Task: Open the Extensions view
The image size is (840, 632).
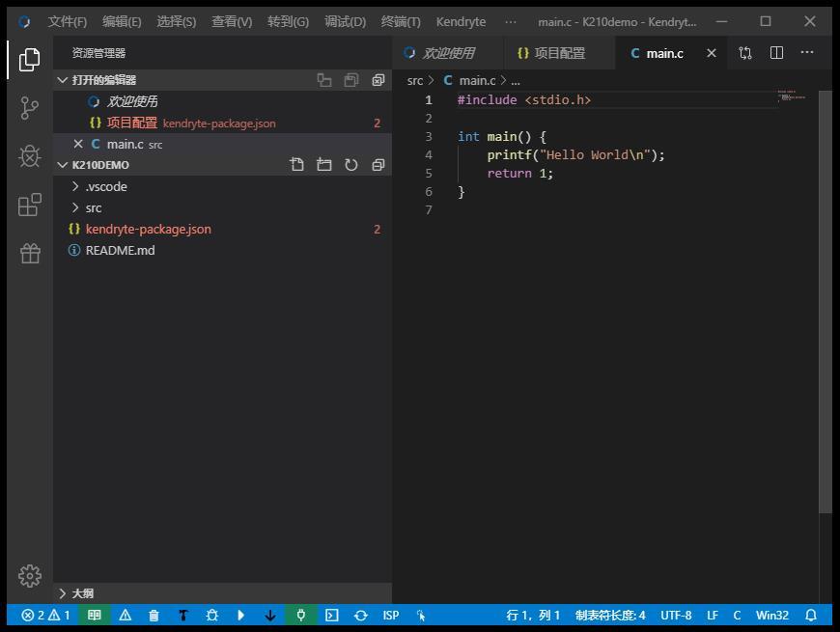Action: point(30,205)
